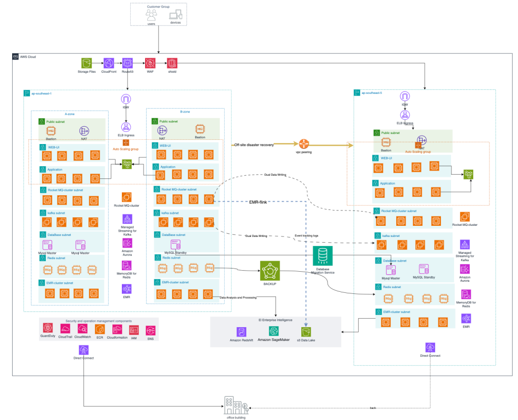Click the Storage Files S3 bucket icon
This screenshot has height=420, width=518.
tap(87, 63)
